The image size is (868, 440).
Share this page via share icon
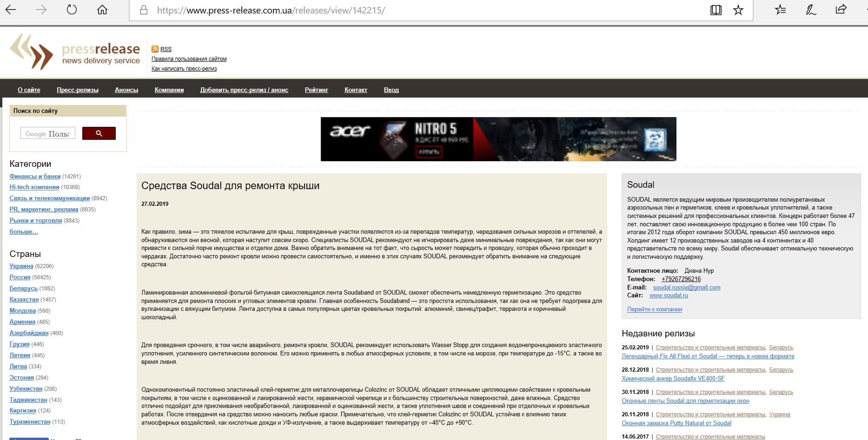[x=841, y=9]
